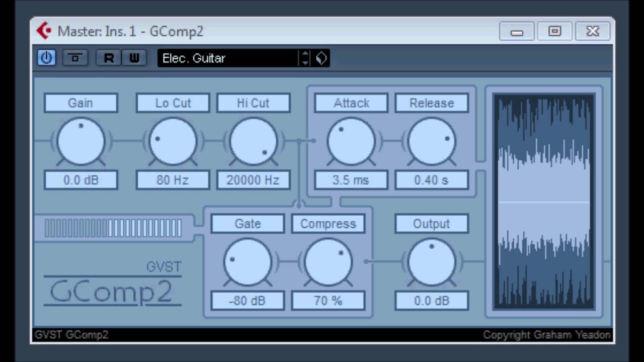
Task: Click the Cubase logo in title bar
Action: [44, 31]
